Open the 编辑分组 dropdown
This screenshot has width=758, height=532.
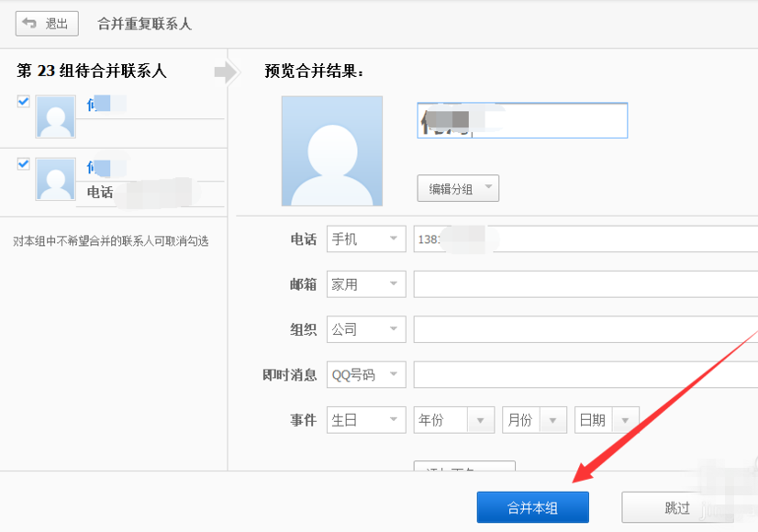(x=457, y=188)
